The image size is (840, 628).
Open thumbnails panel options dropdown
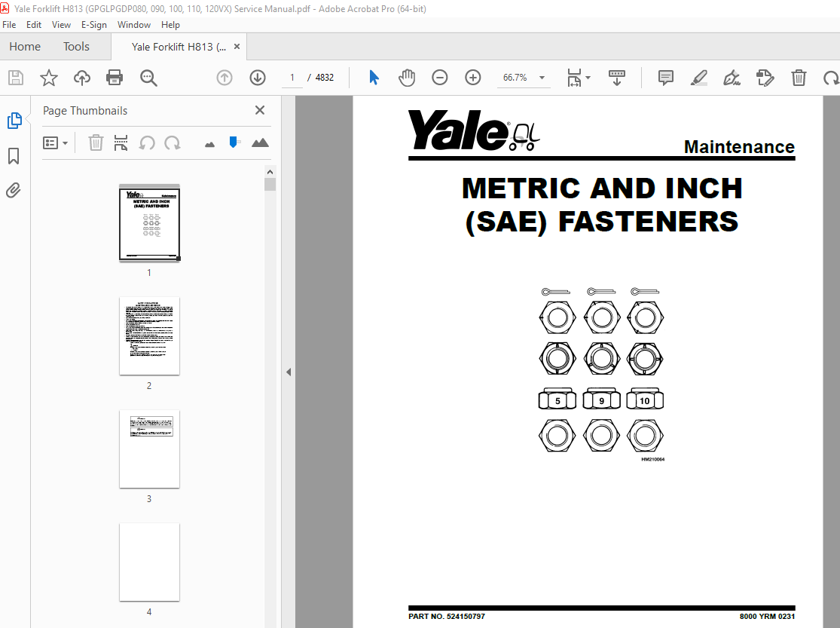click(x=55, y=142)
